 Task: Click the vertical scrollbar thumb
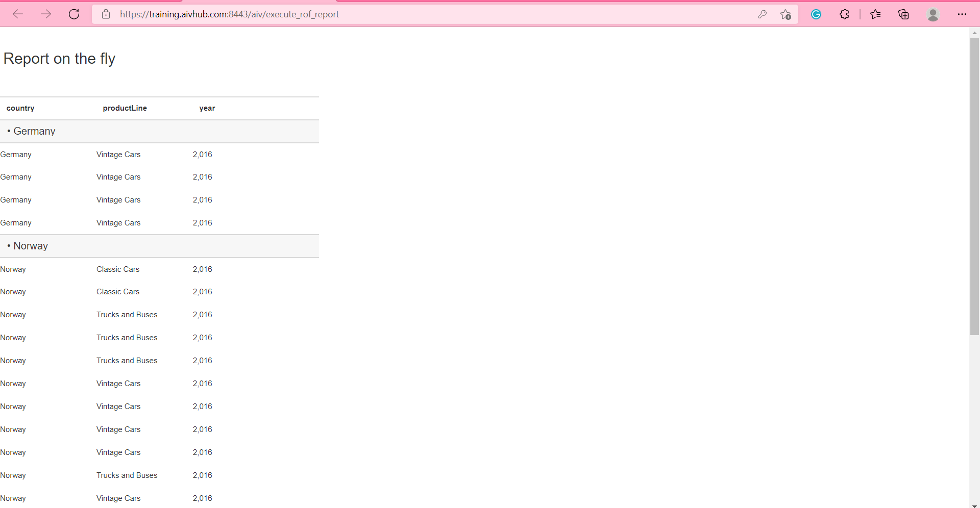tap(974, 186)
